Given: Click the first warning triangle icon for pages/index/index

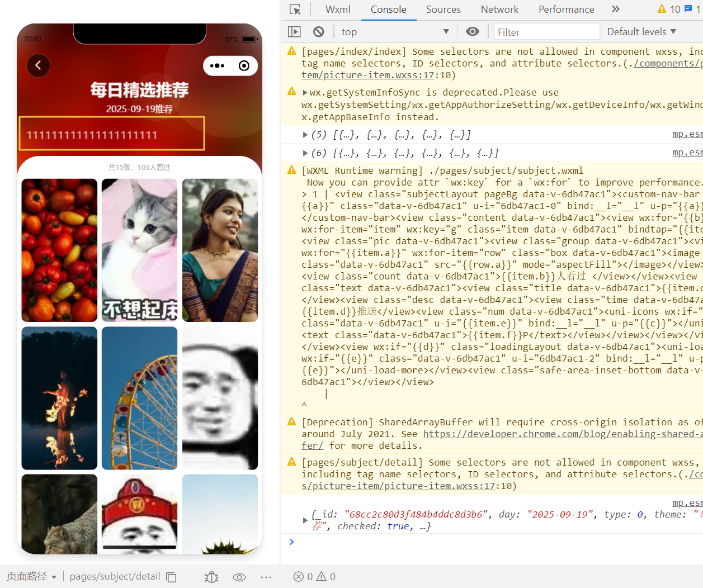Looking at the screenshot, I should point(291,51).
